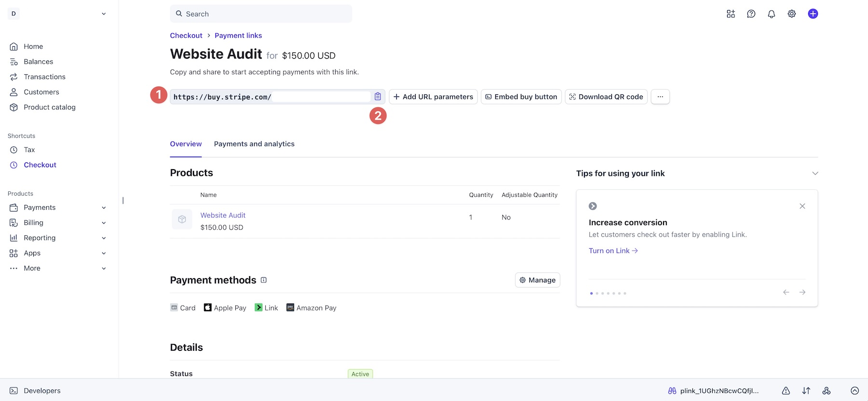Expand the Payments sidebar section
This screenshot has height=401, width=868.
(104, 208)
